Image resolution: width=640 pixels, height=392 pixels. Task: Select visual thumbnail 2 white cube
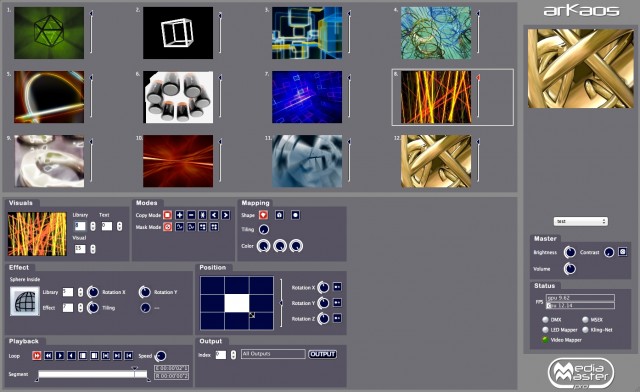click(178, 33)
